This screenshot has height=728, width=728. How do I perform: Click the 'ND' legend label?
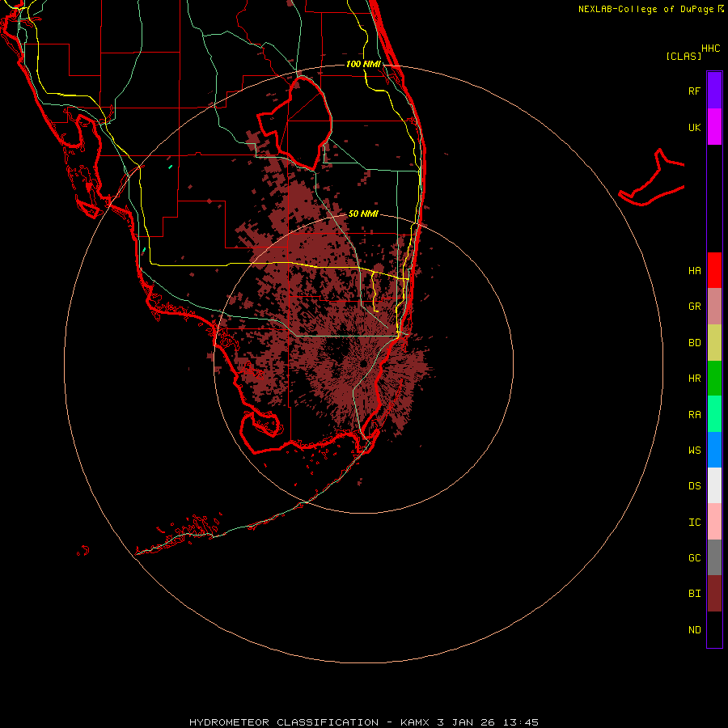point(694,629)
